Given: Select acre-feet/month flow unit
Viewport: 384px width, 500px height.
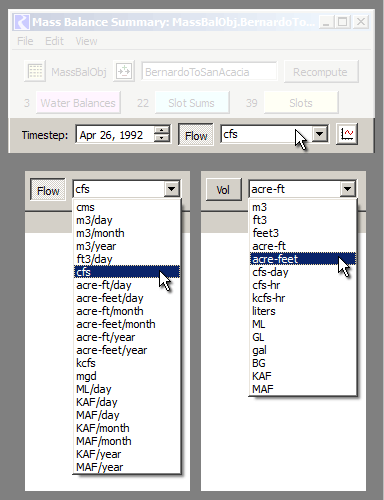Looking at the screenshot, I should click(127, 324).
